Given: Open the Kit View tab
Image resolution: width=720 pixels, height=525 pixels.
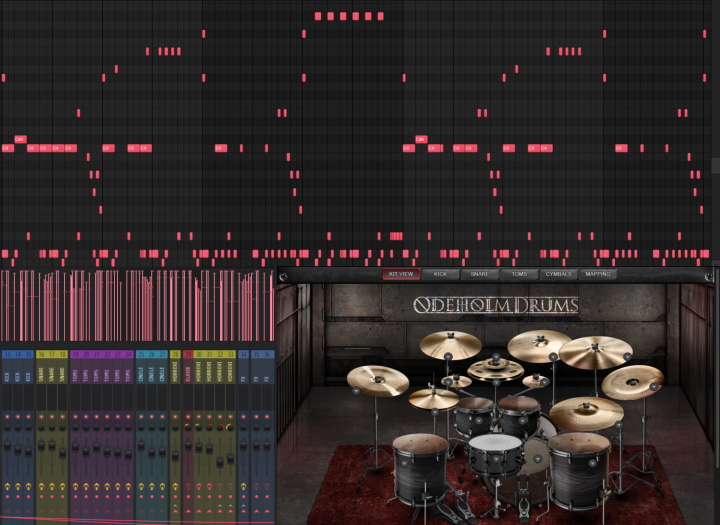Looking at the screenshot, I should pos(401,274).
